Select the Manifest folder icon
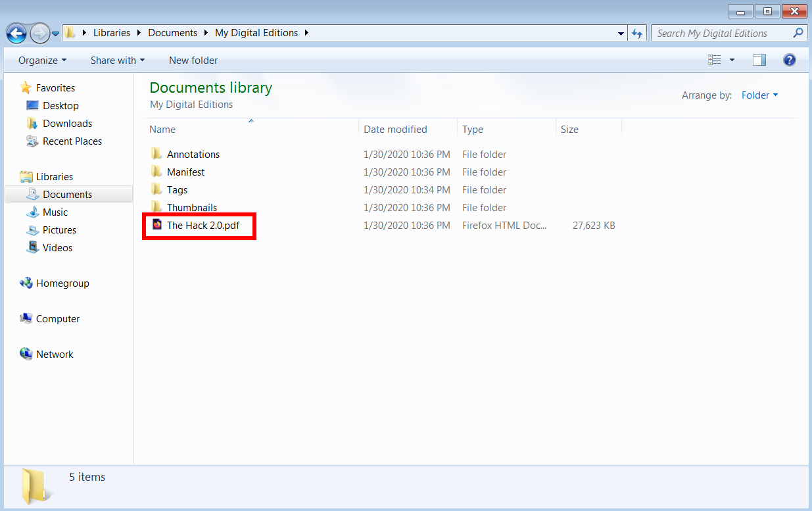812x511 pixels. pos(156,172)
